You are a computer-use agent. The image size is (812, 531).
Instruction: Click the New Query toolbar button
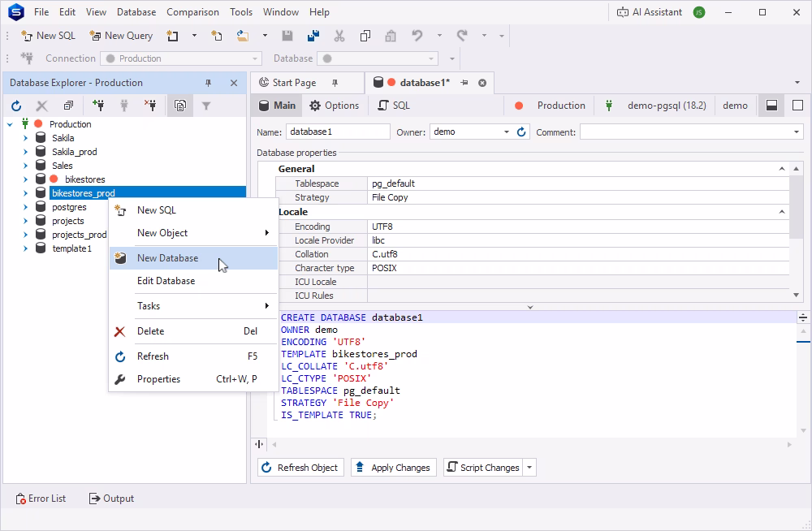pos(121,36)
